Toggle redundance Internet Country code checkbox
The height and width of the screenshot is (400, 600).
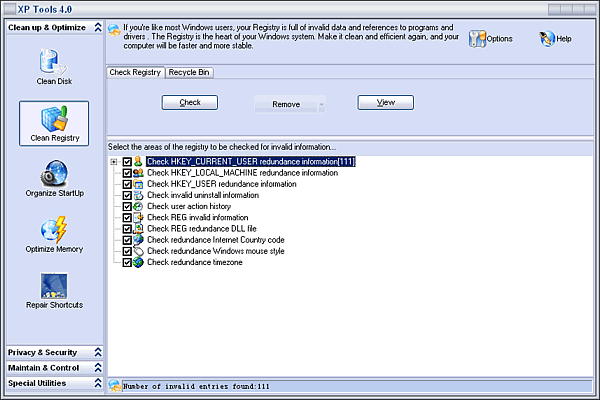tap(127, 240)
